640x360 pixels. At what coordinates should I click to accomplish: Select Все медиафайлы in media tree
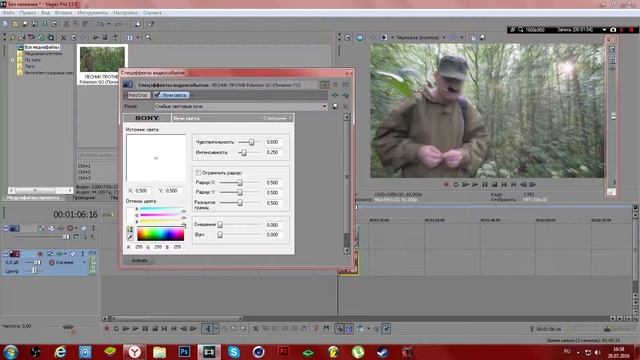42,47
